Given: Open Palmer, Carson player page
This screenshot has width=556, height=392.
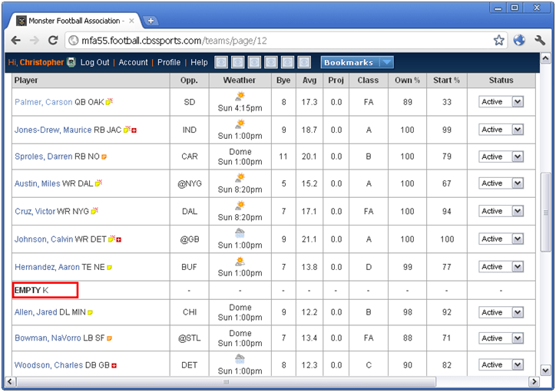Looking at the screenshot, I should pyautogui.click(x=43, y=102).
